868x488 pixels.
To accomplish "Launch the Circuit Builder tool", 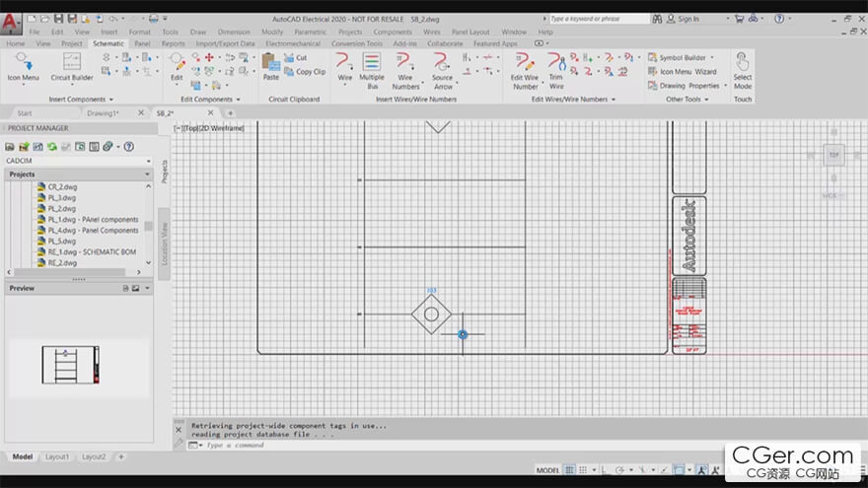I will pos(72,66).
